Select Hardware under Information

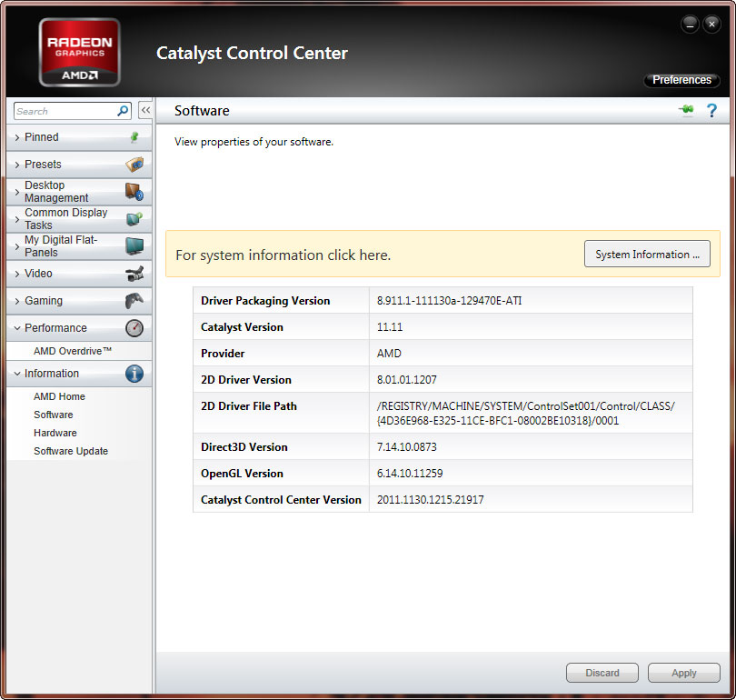point(55,433)
